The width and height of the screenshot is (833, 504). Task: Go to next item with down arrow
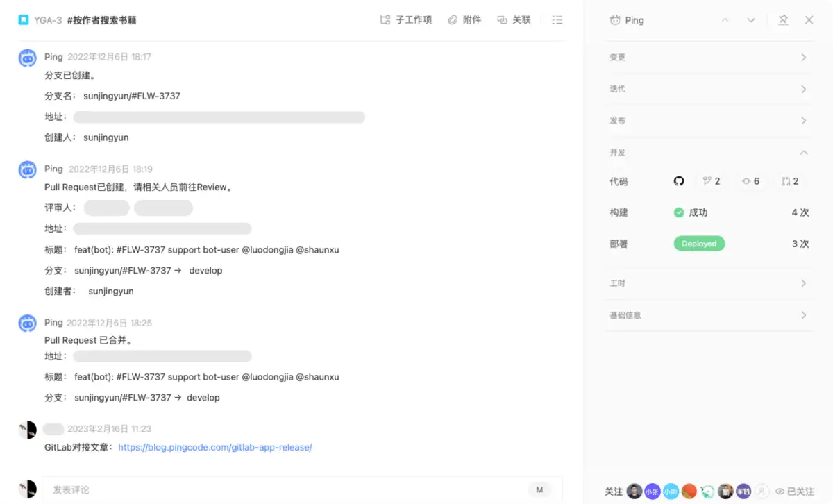[751, 20]
